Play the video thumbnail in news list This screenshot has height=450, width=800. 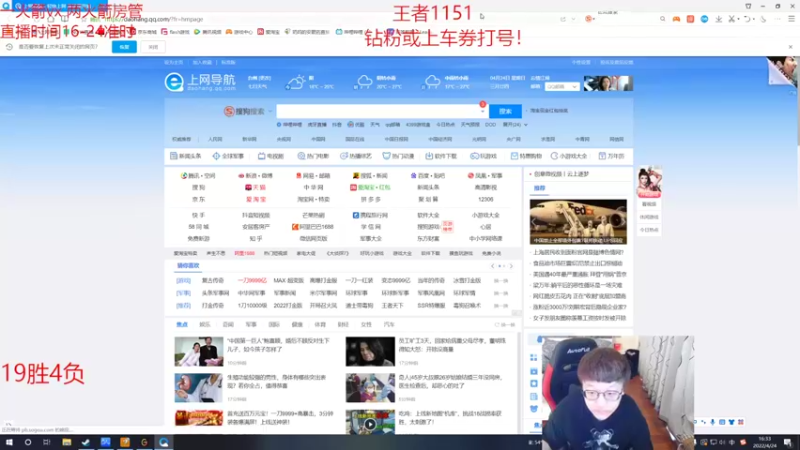(370, 422)
